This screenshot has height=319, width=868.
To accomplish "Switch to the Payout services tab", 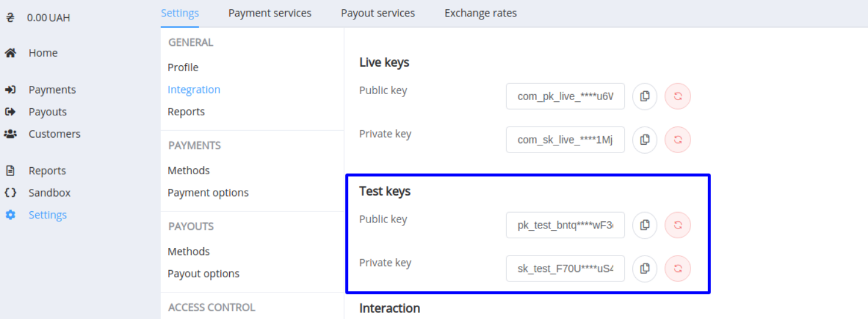I will pyautogui.click(x=378, y=13).
